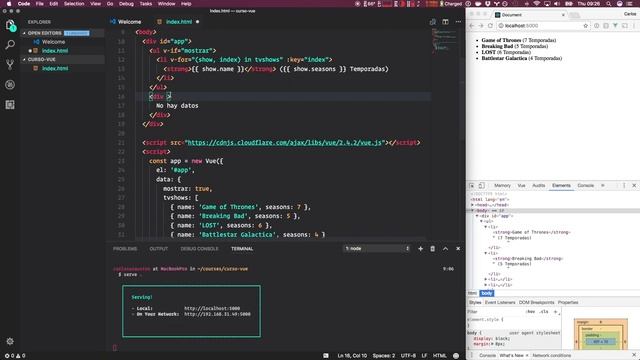Collapse the CURSO-VUE folder section
Viewport: 640px width, 360px height.
[x=24, y=60]
